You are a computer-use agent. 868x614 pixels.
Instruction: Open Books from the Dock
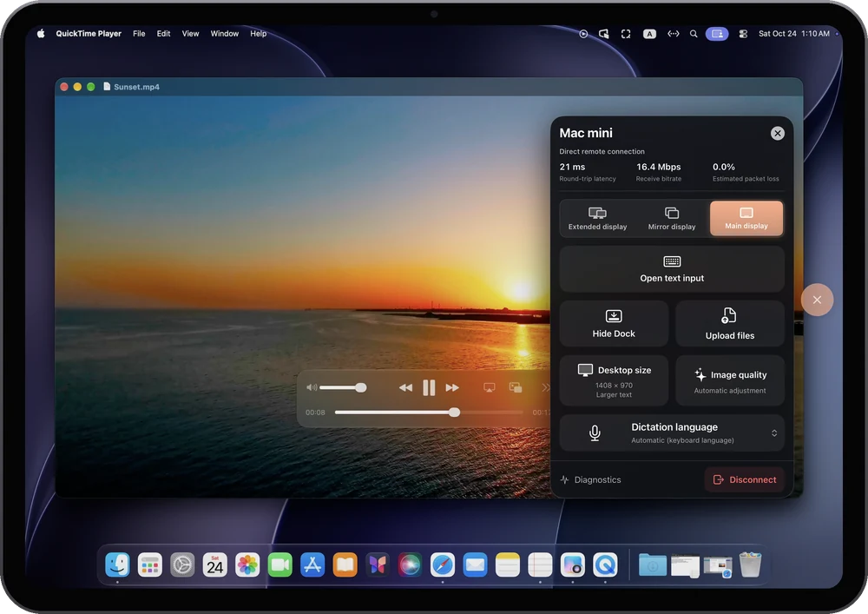tap(345, 564)
